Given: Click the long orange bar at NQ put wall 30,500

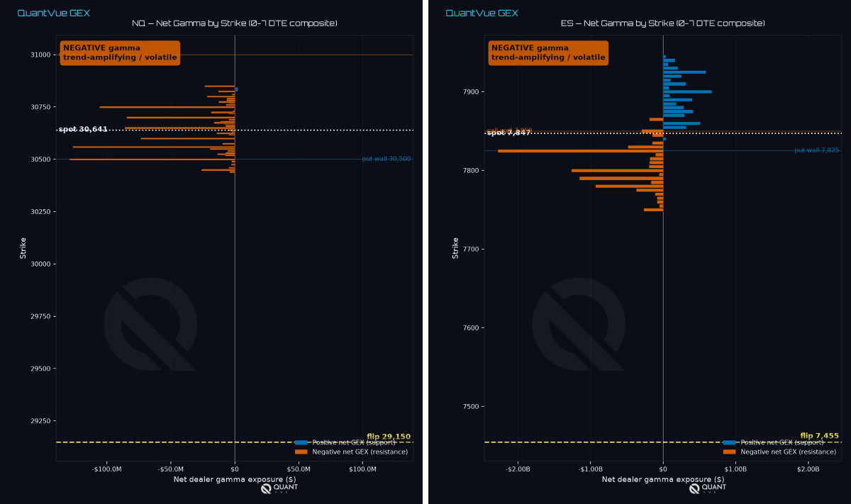Looking at the screenshot, I should (152, 159).
